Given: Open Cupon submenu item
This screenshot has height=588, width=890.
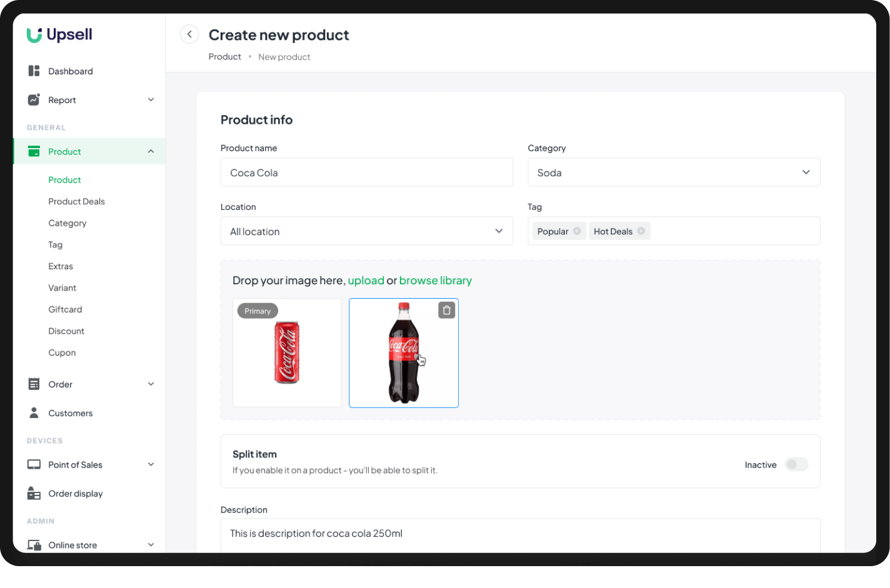Looking at the screenshot, I should pyautogui.click(x=62, y=352).
